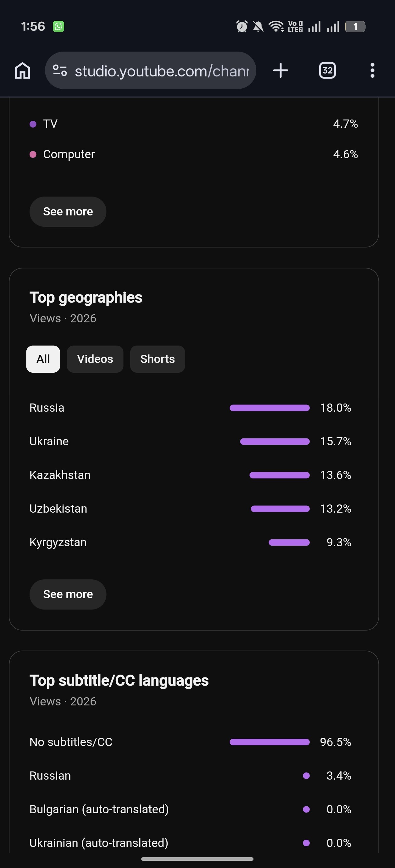Tap the Wi-Fi status icon
The height and width of the screenshot is (868, 395).
click(276, 26)
